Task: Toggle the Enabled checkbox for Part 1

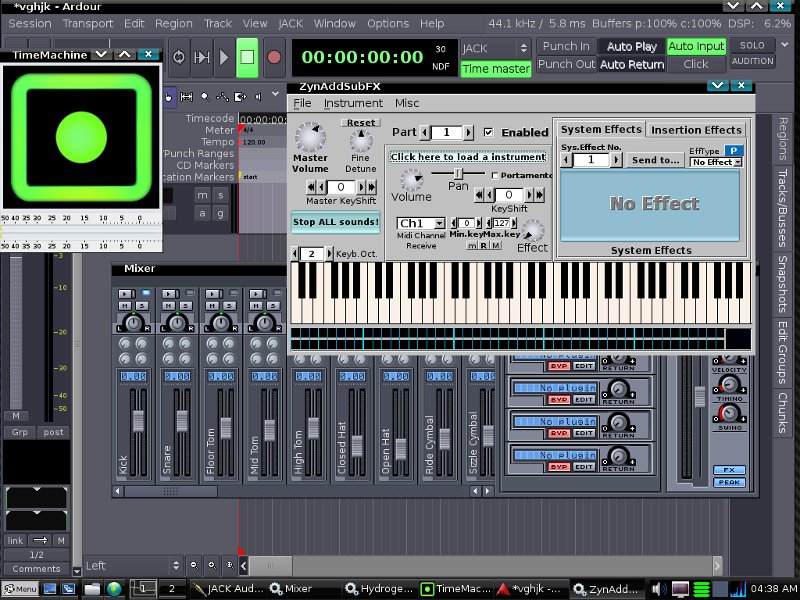Action: point(488,132)
